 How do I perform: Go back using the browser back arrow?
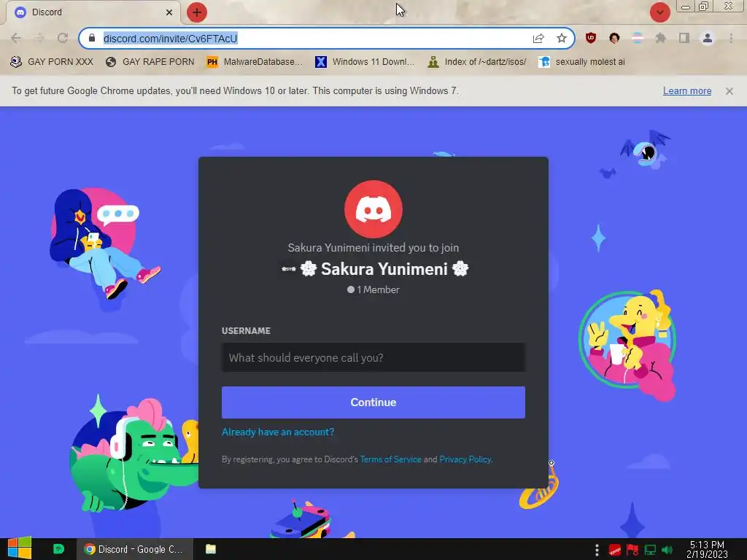point(16,38)
